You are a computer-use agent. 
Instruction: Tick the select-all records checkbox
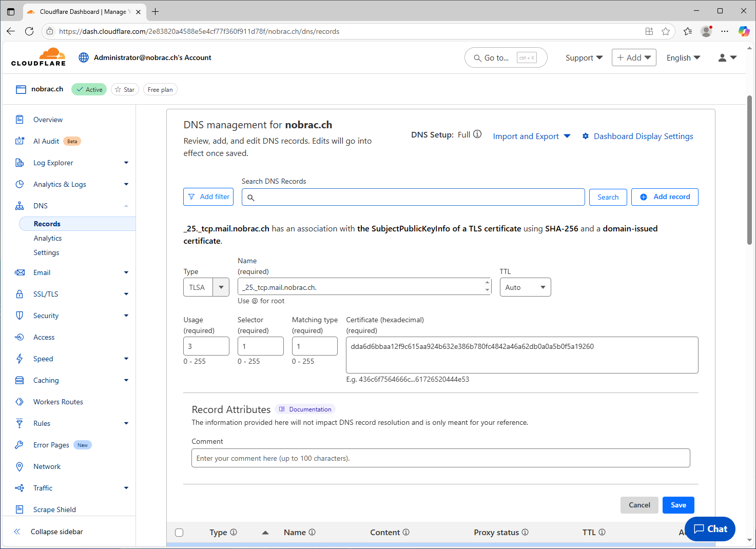coord(179,533)
